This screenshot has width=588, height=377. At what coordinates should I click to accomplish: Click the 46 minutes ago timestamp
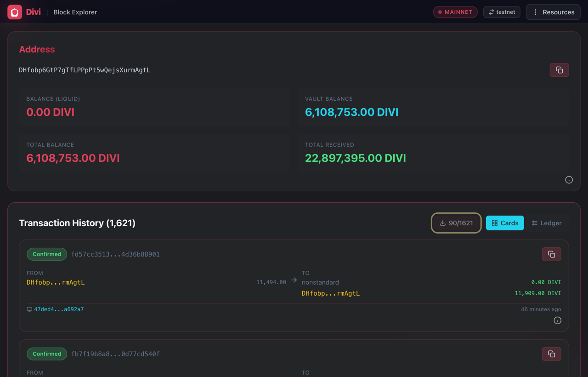pos(541,309)
